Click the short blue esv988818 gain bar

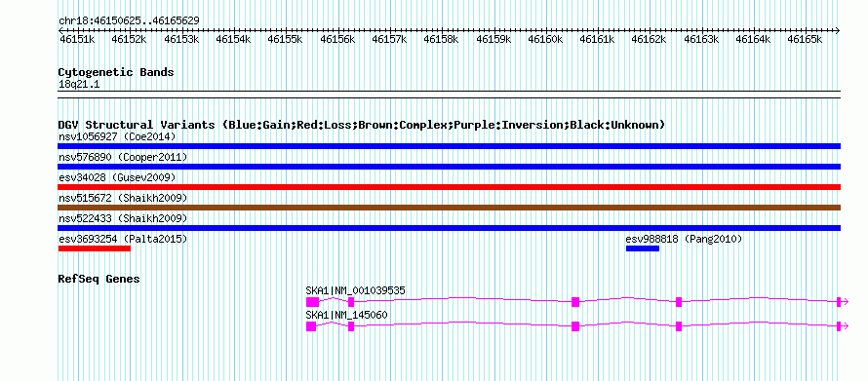(642, 248)
